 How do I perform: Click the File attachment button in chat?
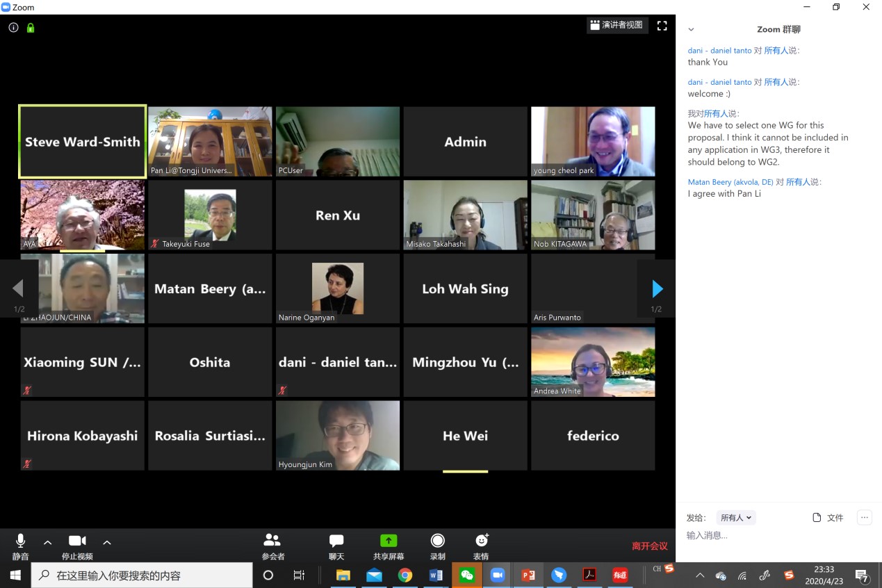point(828,518)
